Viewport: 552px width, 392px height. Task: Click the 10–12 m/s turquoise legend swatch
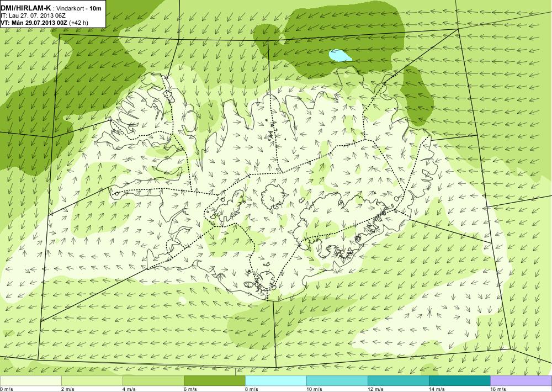point(337,381)
